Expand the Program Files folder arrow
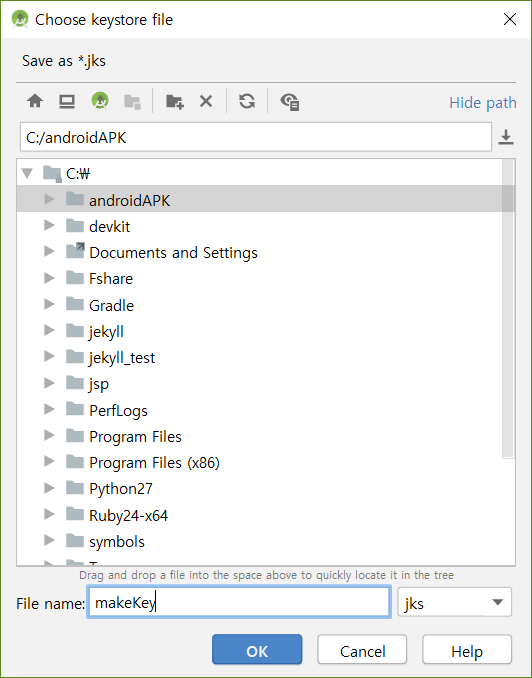This screenshot has width=532, height=678. (49, 435)
